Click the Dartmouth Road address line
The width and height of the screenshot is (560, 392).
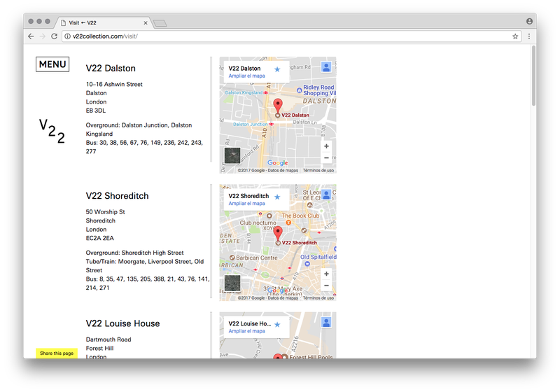pyautogui.click(x=108, y=339)
